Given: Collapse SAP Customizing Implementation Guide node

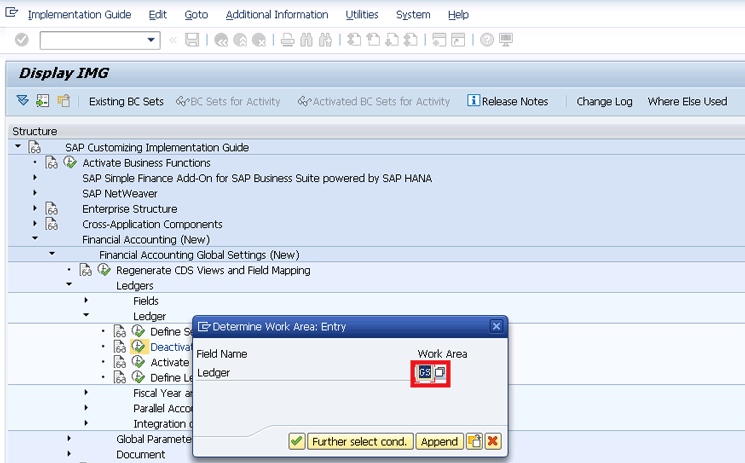Looking at the screenshot, I should coord(18,146).
